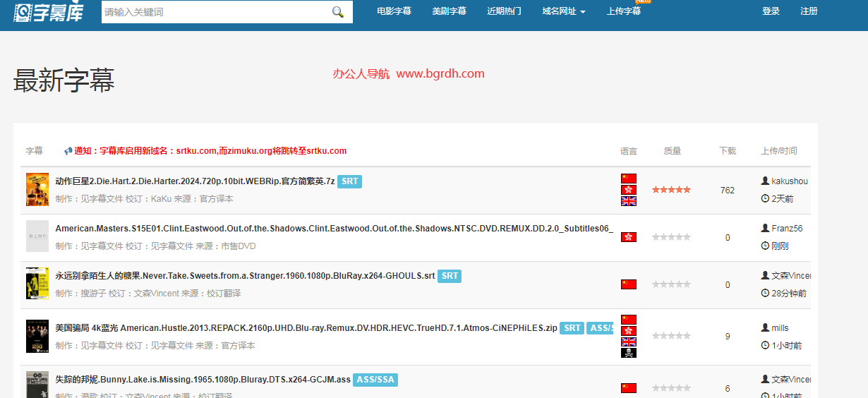Click the ASS/SSA tag on Bunny Lake
This screenshot has width=868, height=398.
tap(375, 380)
